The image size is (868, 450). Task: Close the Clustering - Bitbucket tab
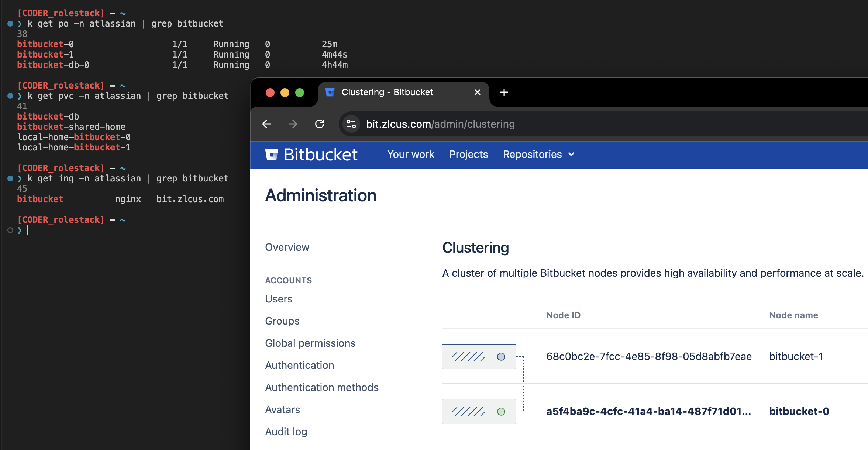coord(477,92)
